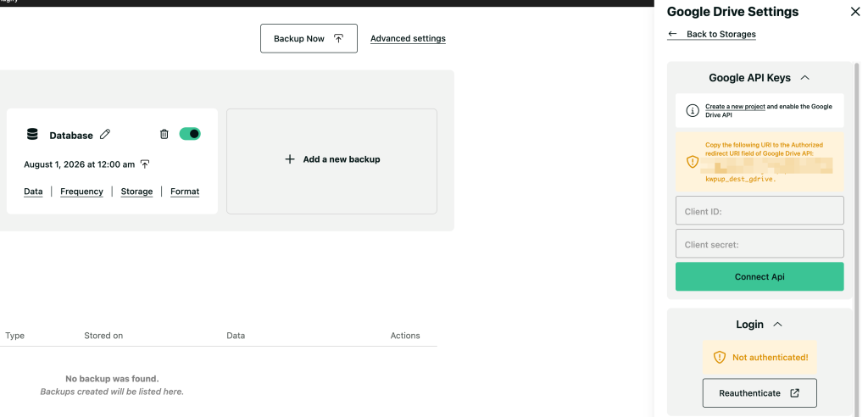This screenshot has height=417, width=868.
Task: Click the Reauthenticate button
Action: [759, 392]
